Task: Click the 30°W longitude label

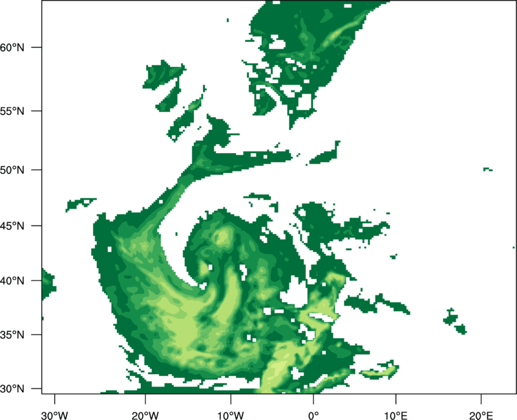Action: [55, 415]
